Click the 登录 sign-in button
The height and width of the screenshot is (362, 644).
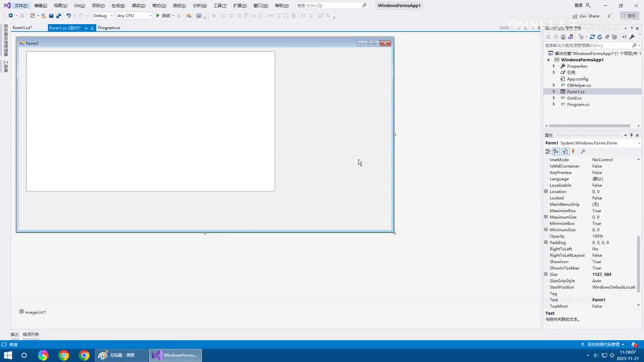(x=582, y=6)
